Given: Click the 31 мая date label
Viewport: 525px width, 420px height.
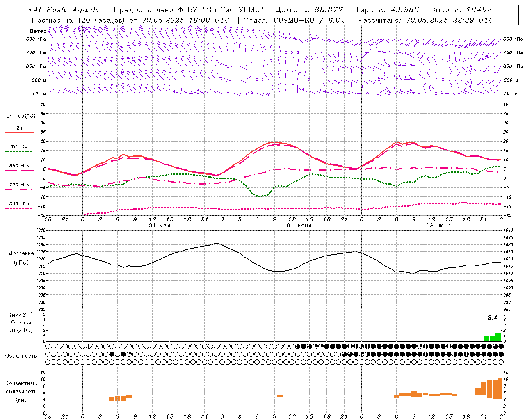Looking at the screenshot, I should [159, 226].
